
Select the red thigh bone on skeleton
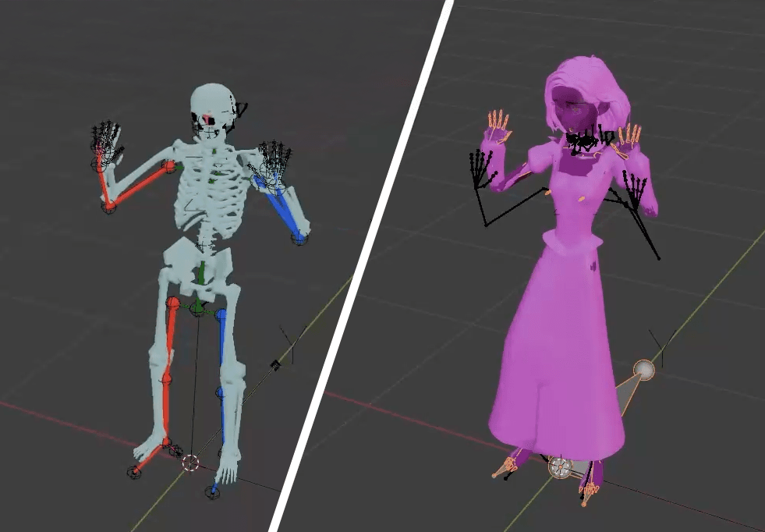click(169, 337)
